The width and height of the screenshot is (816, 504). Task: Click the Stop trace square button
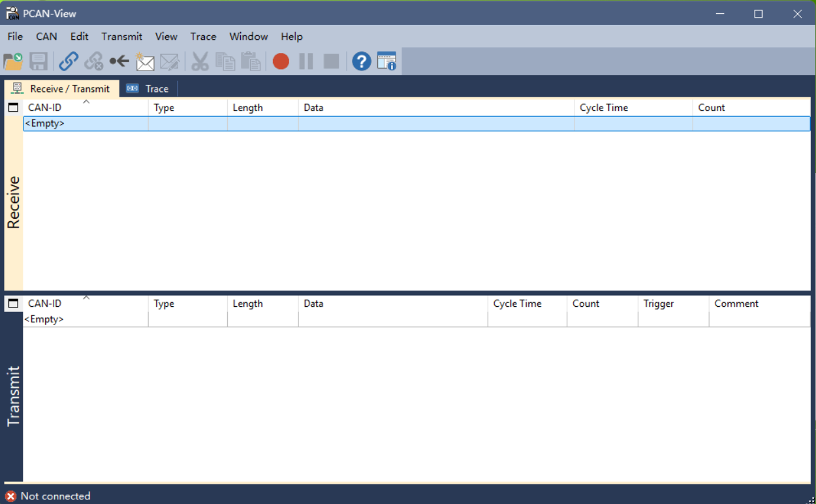click(332, 61)
